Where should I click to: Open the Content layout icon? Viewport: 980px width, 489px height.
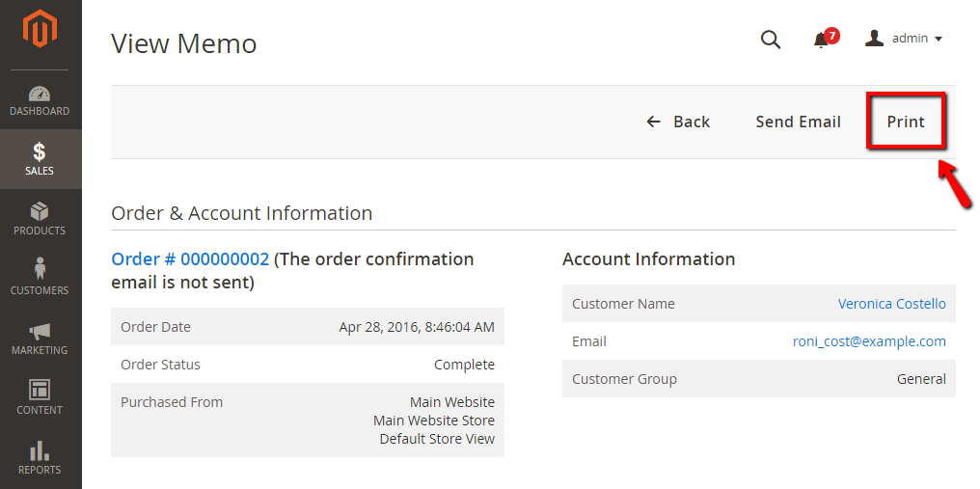pos(40,390)
